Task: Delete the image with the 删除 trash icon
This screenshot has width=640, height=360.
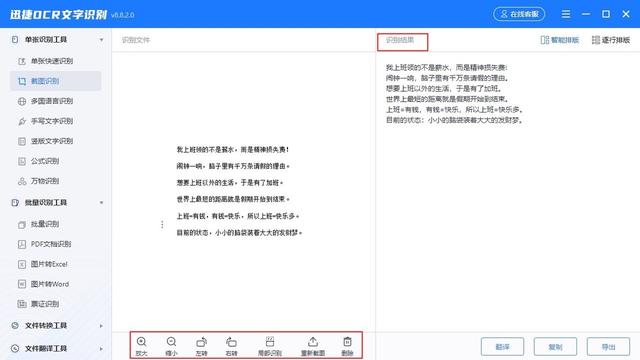Action: coord(347,346)
